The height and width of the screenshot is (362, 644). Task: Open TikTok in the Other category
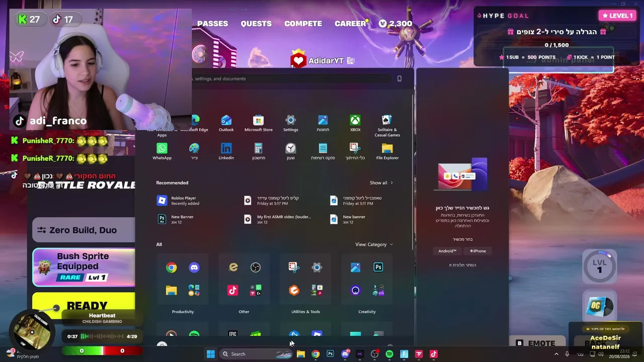(x=232, y=290)
